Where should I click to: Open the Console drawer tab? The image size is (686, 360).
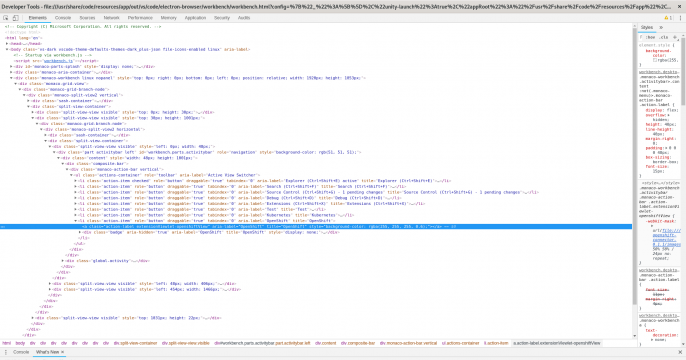[x=21, y=352]
